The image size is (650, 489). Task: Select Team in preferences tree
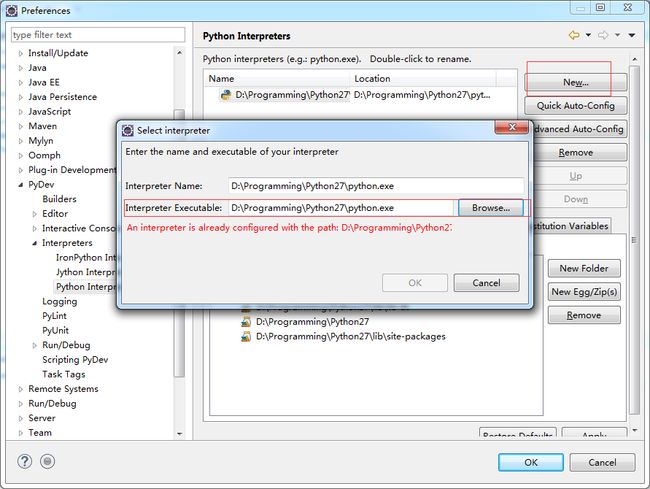pos(40,433)
